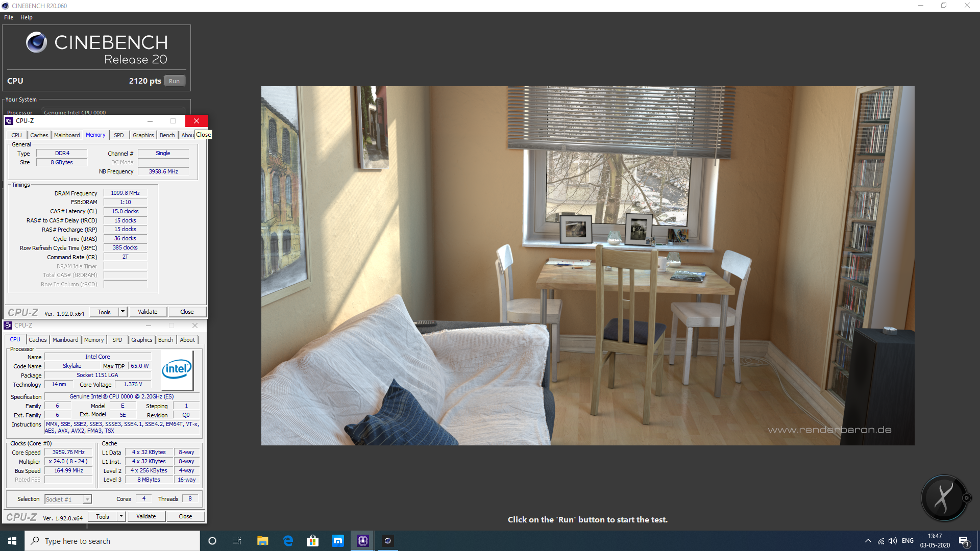Select Bench tab in lower CPU-Z window
This screenshot has width=980, height=551.
coord(166,340)
